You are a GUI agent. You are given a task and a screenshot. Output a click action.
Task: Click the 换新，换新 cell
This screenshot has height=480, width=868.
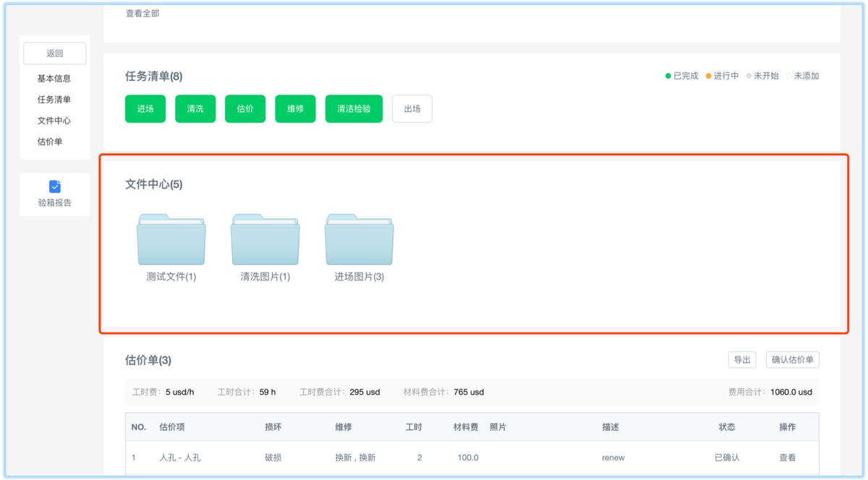point(355,458)
